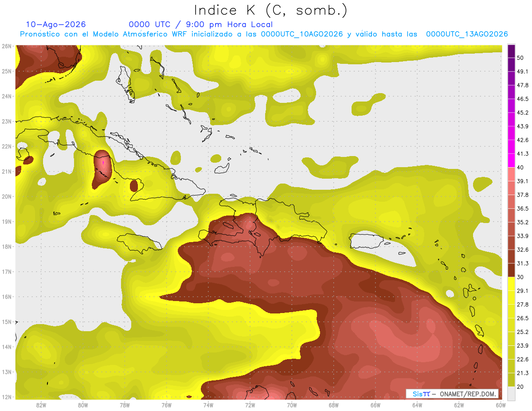Pick the 74W longitude label
Image resolution: width=532 pixels, height=411 pixels.
tap(208, 405)
